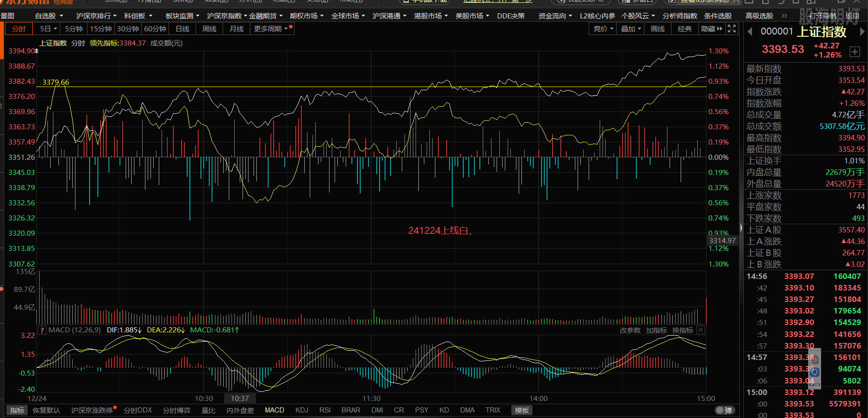Click 换指标 to change indicator
The width and height of the screenshot is (868, 418).
click(x=683, y=330)
